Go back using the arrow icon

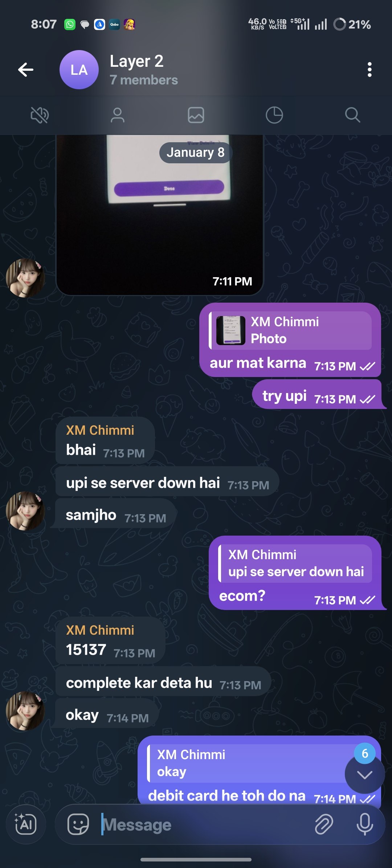pyautogui.click(x=26, y=70)
